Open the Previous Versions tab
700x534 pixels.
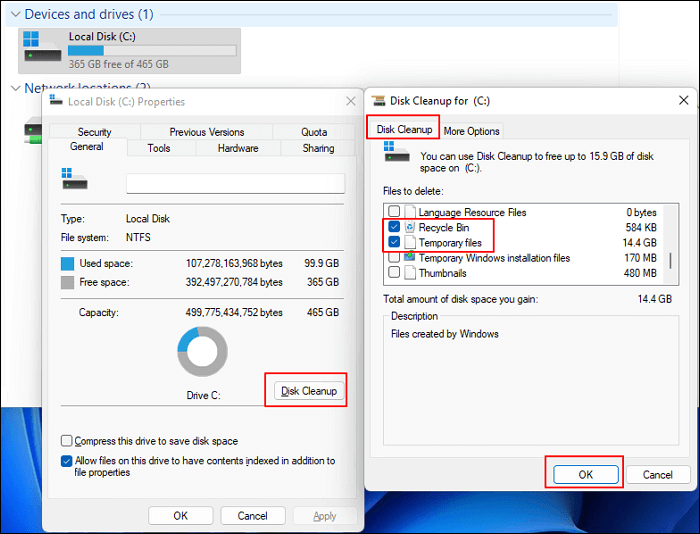point(207,132)
